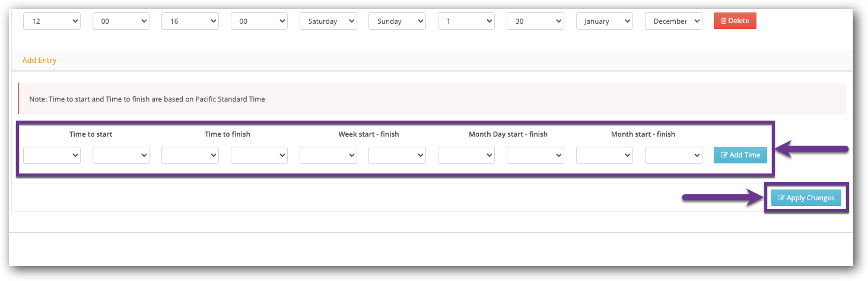This screenshot has width=868, height=281.
Task: Open the finish hour dropdown showing 16
Action: [x=190, y=21]
